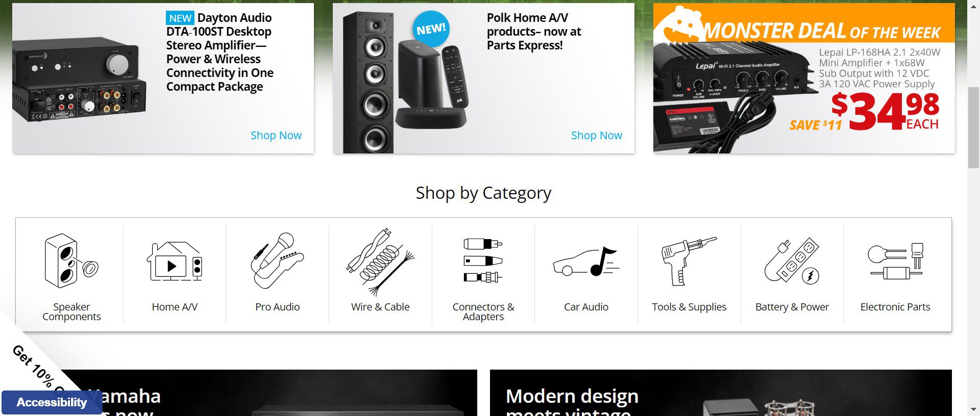Click Shop Now on Dayton Audio card
This screenshot has height=416, width=980.
click(276, 135)
